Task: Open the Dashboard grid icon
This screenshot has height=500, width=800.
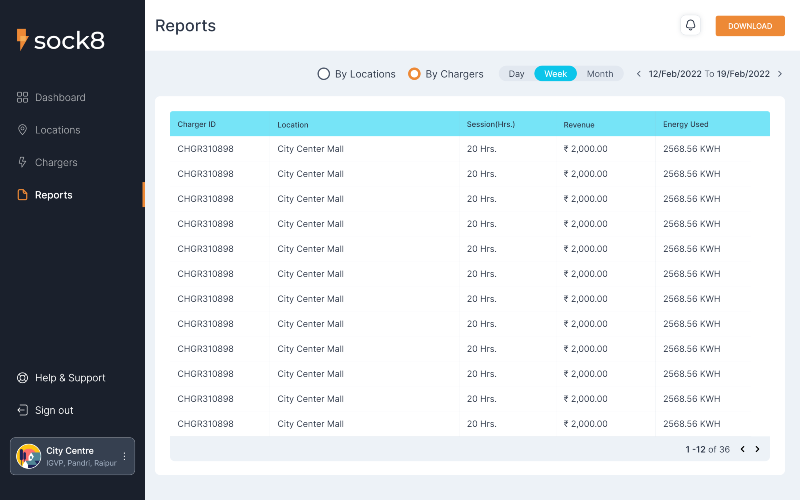Action: (x=22, y=97)
